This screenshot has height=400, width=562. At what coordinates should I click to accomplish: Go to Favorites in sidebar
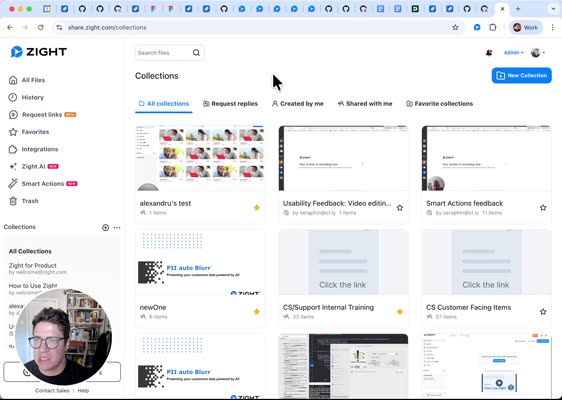(x=29, y=132)
